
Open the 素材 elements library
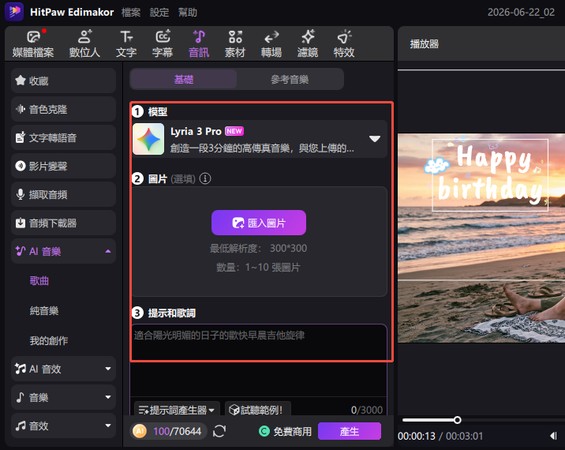tap(235, 44)
